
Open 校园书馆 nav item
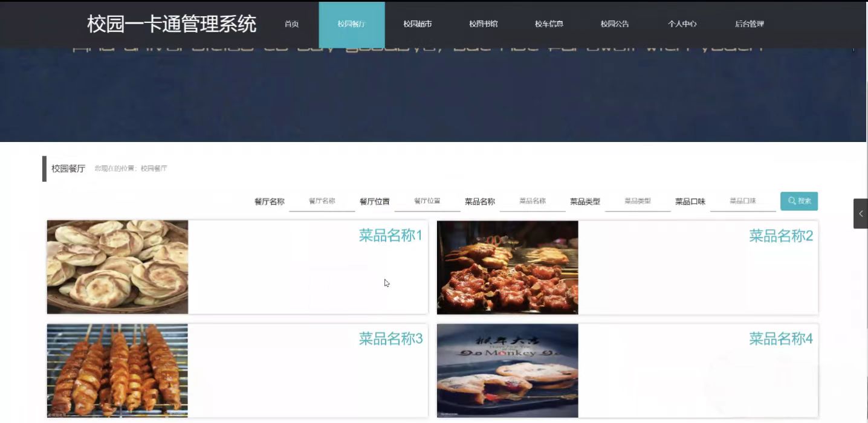484,24
